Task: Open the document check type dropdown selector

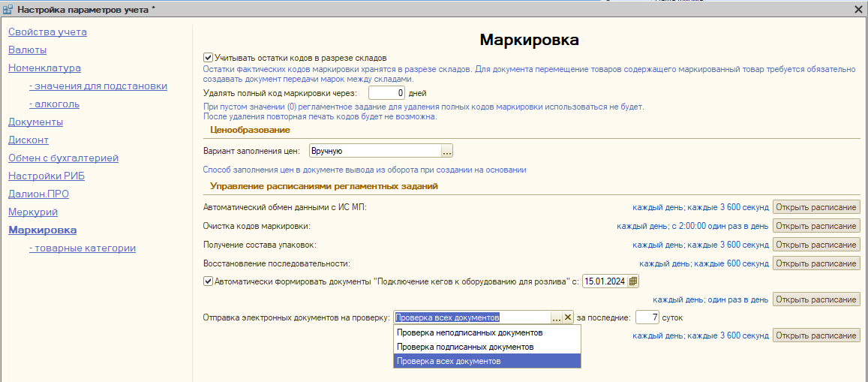Action: 556,317
